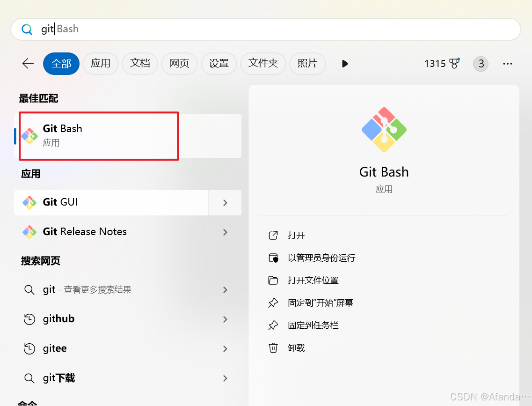This screenshot has width=532, height=406.
Task: Click the admin shield icon
Action: [273, 258]
